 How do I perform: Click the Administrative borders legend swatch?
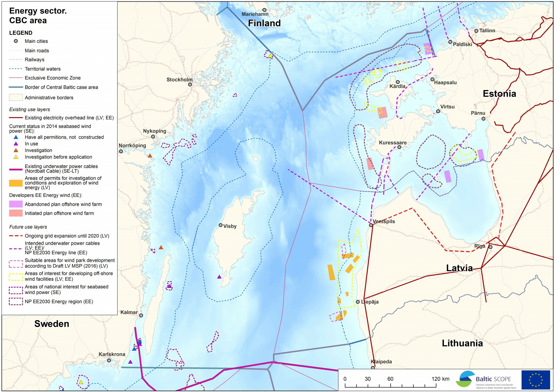16,98
